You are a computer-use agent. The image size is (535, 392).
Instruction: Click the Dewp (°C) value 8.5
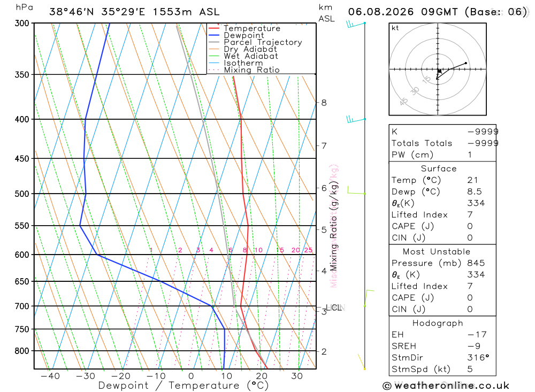(475, 192)
